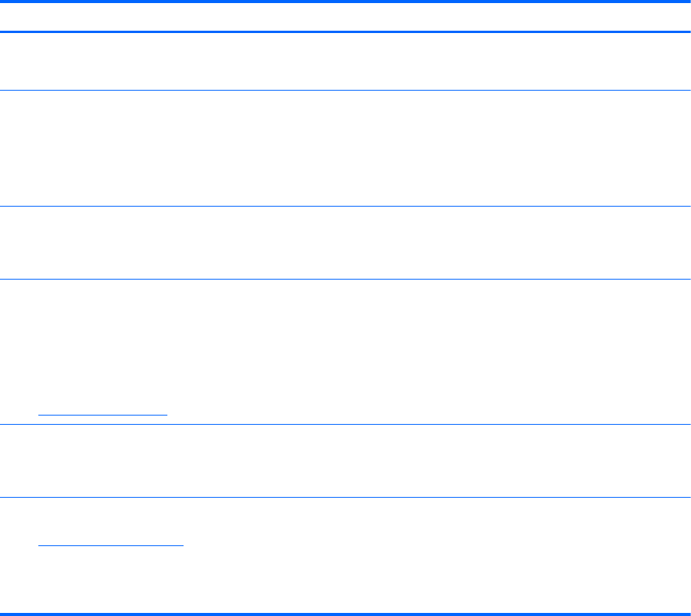Click the thick blue bottom border line
Image resolution: width=691 pixels, height=616 pixels.
(345, 613)
